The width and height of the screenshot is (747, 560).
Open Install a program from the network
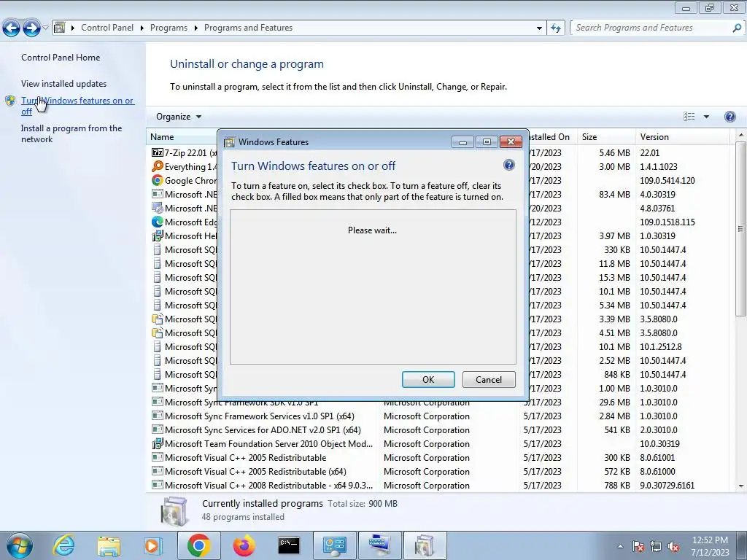click(x=71, y=134)
